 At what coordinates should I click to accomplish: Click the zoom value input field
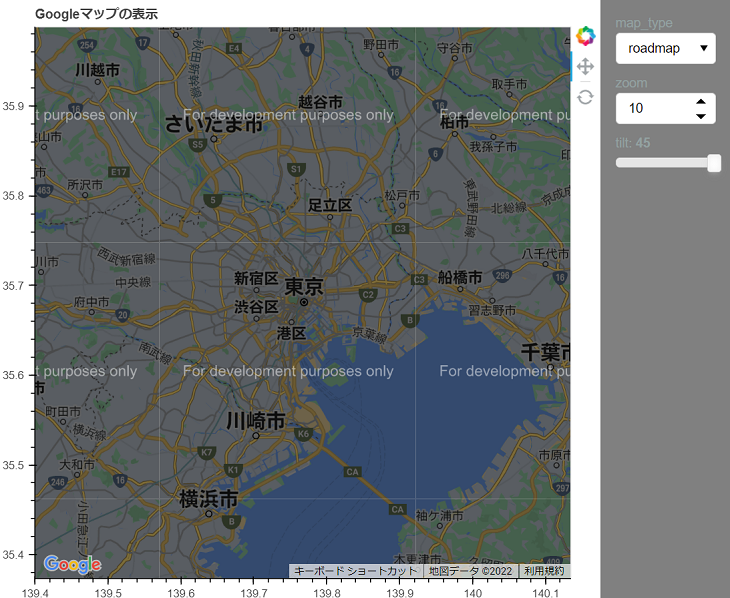[665, 109]
